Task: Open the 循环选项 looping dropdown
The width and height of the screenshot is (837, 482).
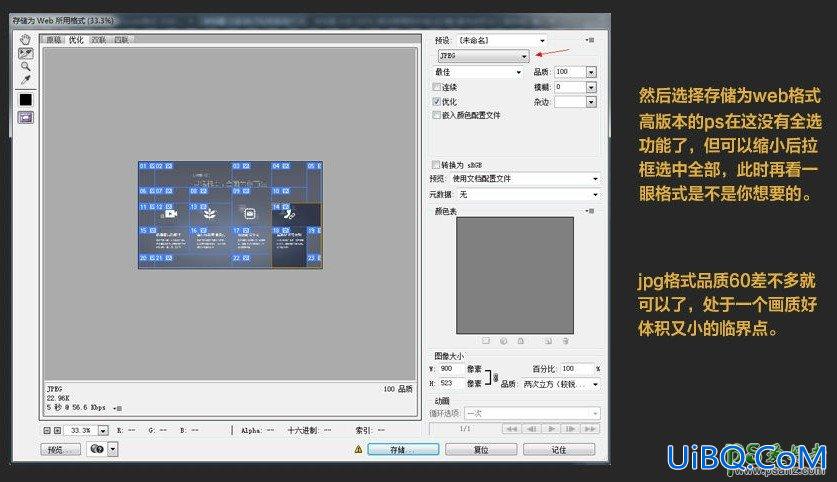Action: point(533,413)
